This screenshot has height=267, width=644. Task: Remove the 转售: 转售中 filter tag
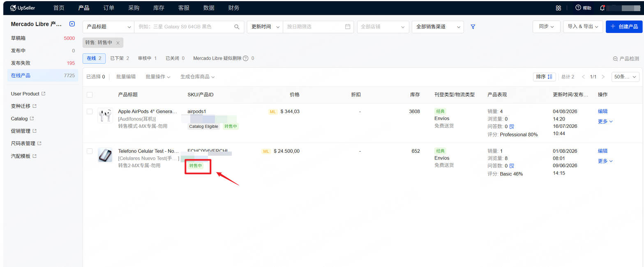pyautogui.click(x=118, y=43)
